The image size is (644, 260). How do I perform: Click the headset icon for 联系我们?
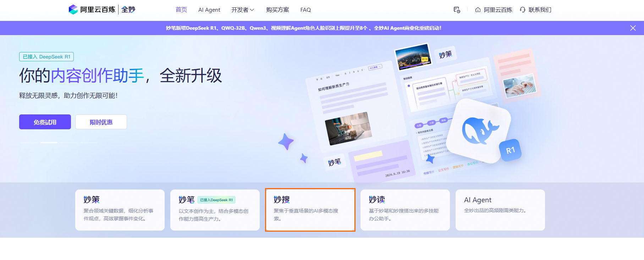[x=522, y=10]
